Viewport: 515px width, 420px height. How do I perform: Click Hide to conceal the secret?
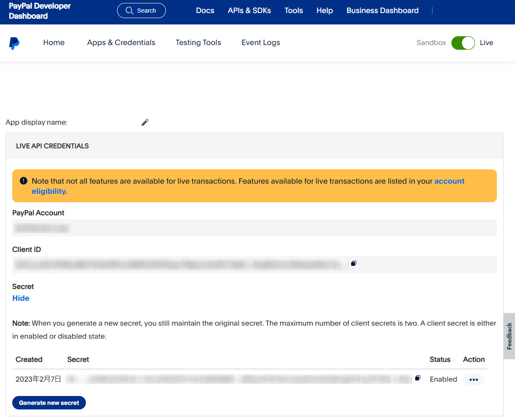21,298
